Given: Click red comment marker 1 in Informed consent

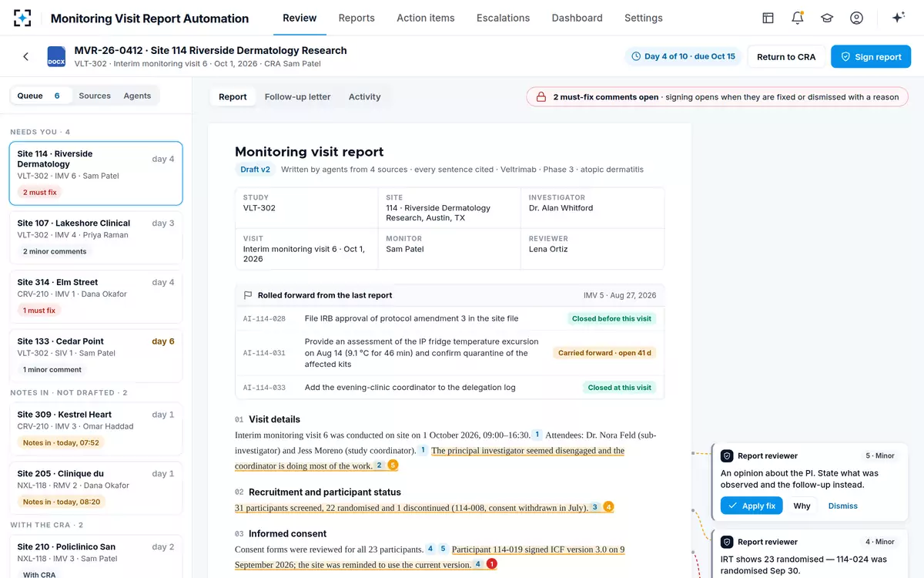Looking at the screenshot, I should click(x=492, y=564).
